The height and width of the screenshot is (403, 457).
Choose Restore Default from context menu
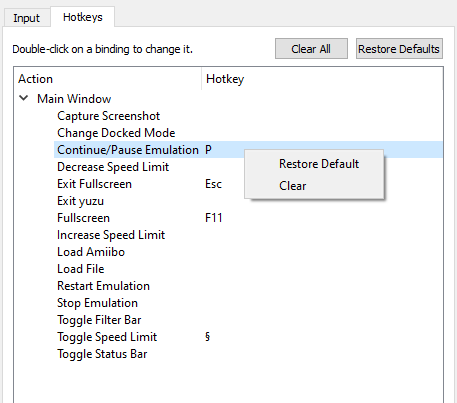(x=319, y=164)
